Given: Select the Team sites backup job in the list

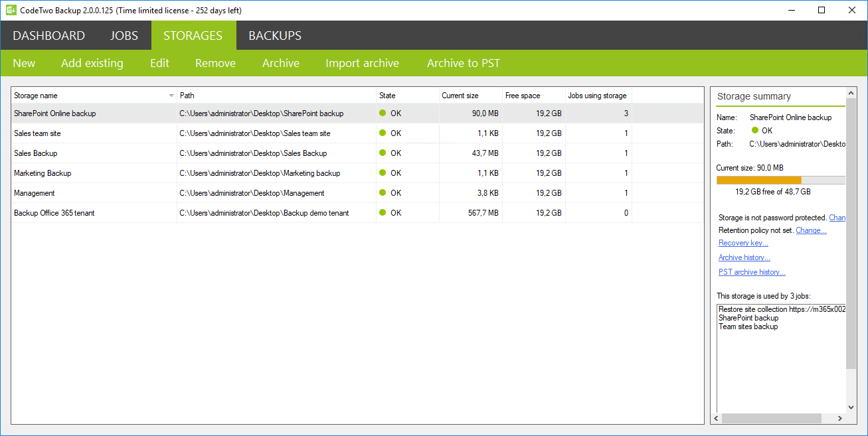Looking at the screenshot, I should pos(748,327).
